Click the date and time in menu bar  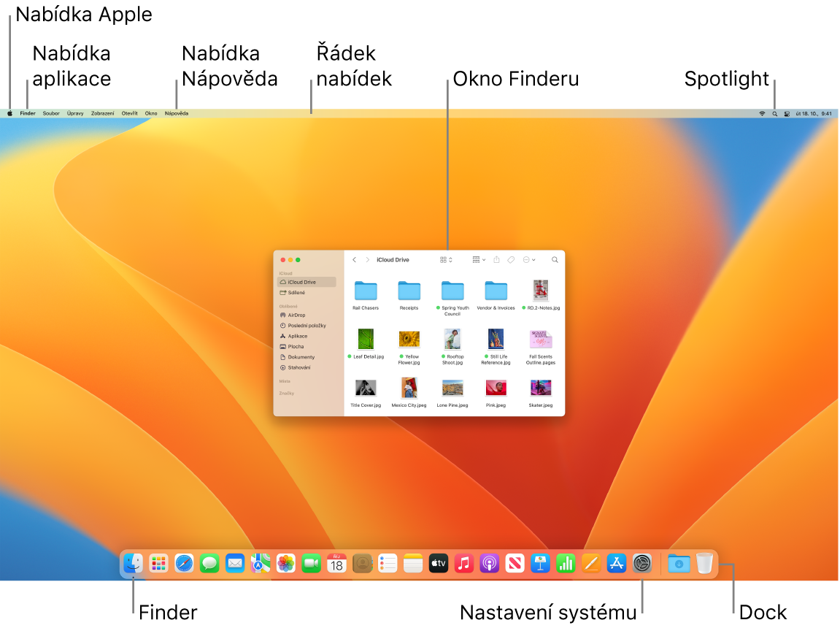pos(813,114)
